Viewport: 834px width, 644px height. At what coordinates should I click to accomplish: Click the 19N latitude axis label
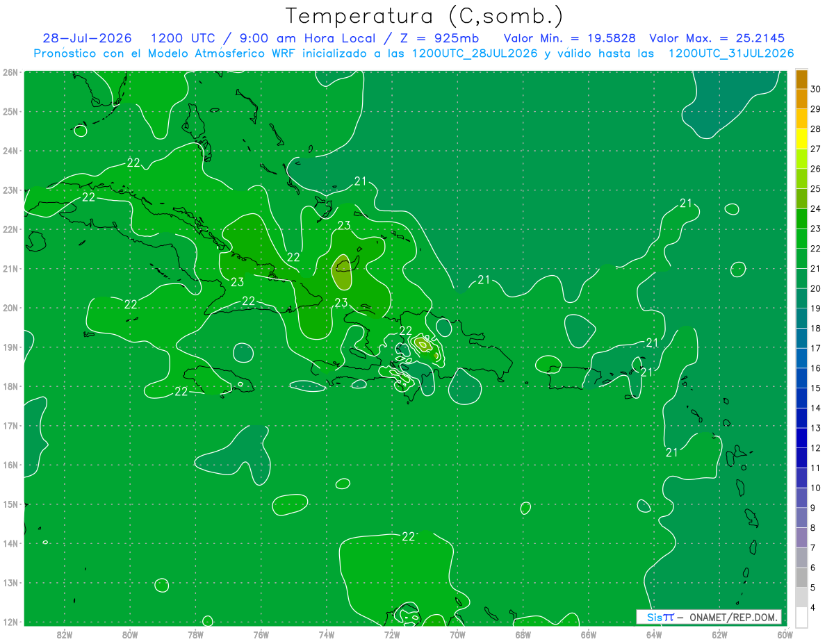coord(10,347)
